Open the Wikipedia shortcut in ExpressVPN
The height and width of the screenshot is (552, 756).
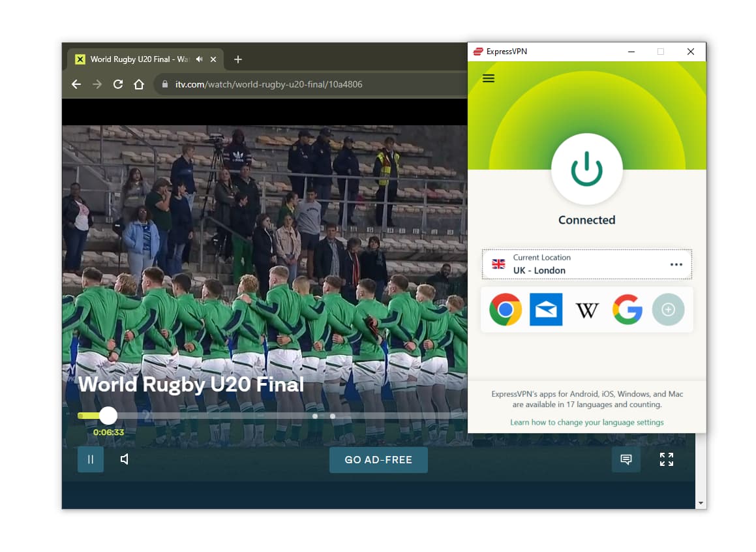(587, 311)
